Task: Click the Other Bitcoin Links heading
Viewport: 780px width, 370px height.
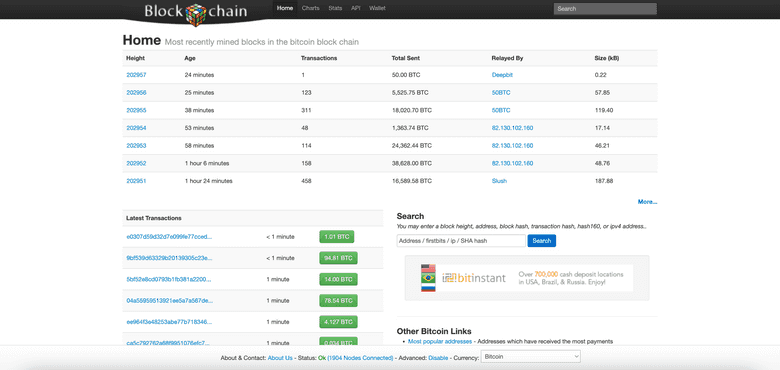Action: pyautogui.click(x=434, y=331)
